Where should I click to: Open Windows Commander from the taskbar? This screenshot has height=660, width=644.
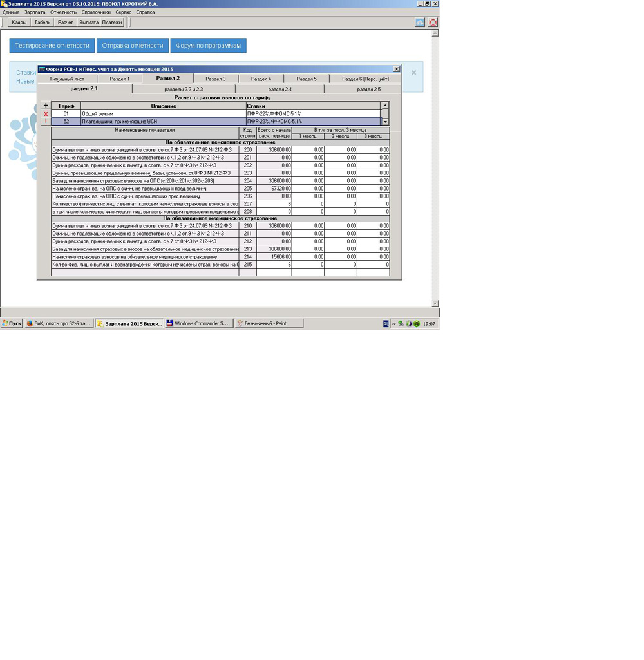coord(198,324)
